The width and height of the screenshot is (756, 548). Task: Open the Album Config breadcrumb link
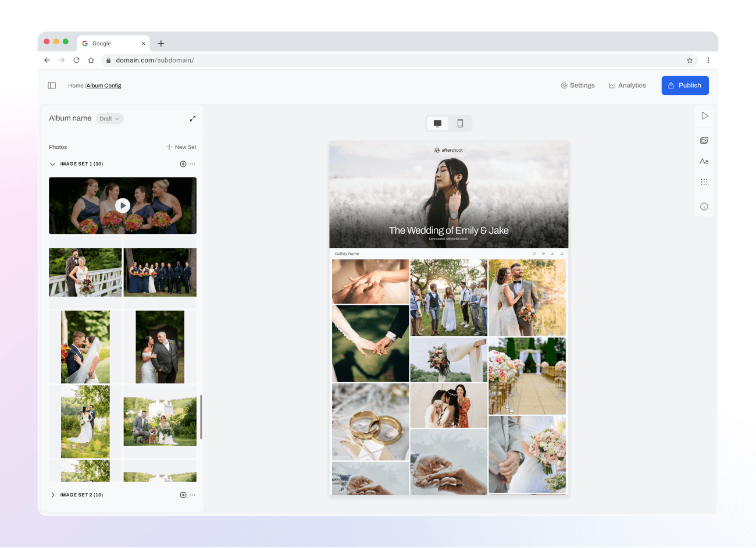pos(104,86)
